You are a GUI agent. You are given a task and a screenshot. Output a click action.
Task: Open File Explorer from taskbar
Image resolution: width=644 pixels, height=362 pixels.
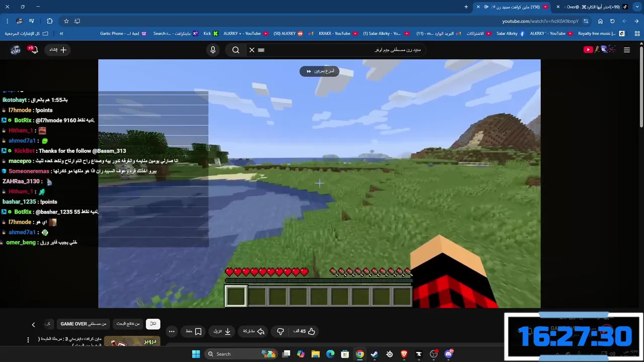tap(315, 354)
